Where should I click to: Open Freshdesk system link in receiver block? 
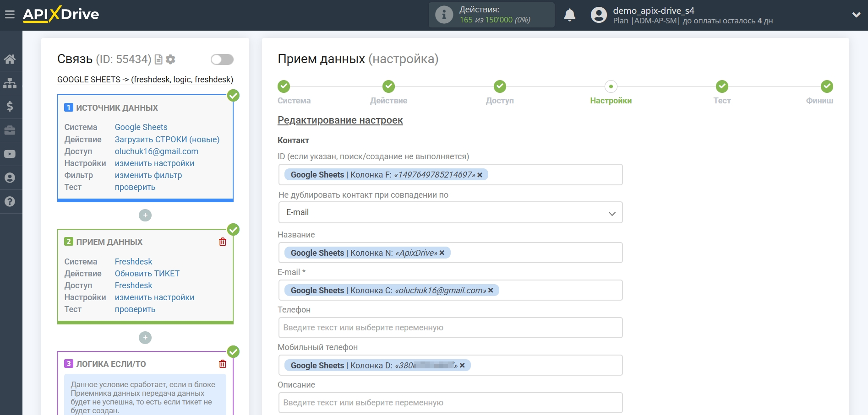click(x=133, y=262)
